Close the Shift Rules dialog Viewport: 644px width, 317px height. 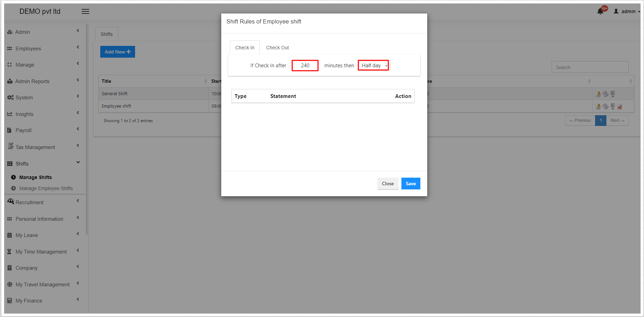pyautogui.click(x=388, y=184)
